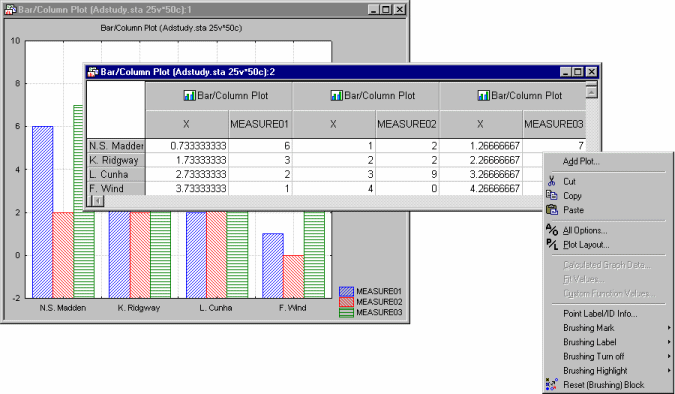Select the MEASURE01 column header
This screenshot has width=675, height=394.
[259, 124]
